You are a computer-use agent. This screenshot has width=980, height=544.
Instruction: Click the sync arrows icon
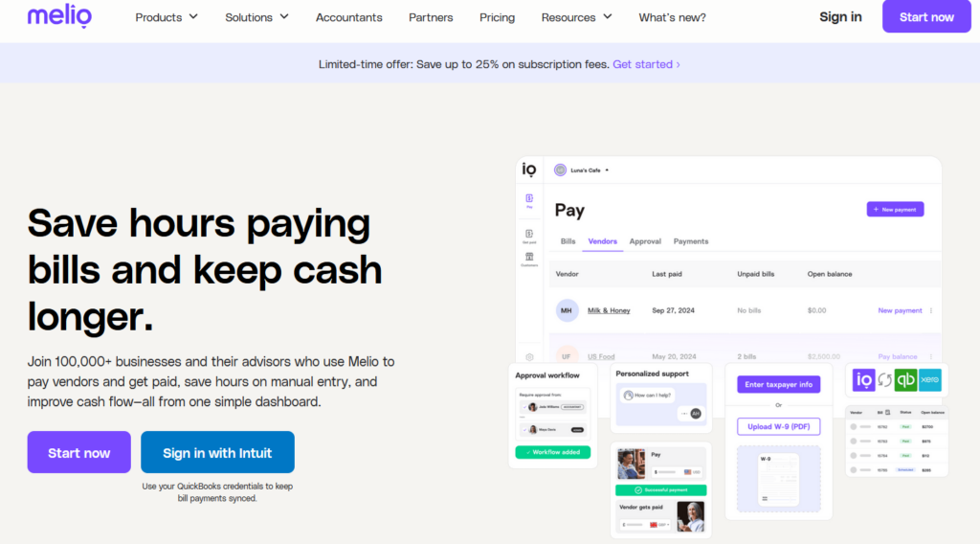885,380
